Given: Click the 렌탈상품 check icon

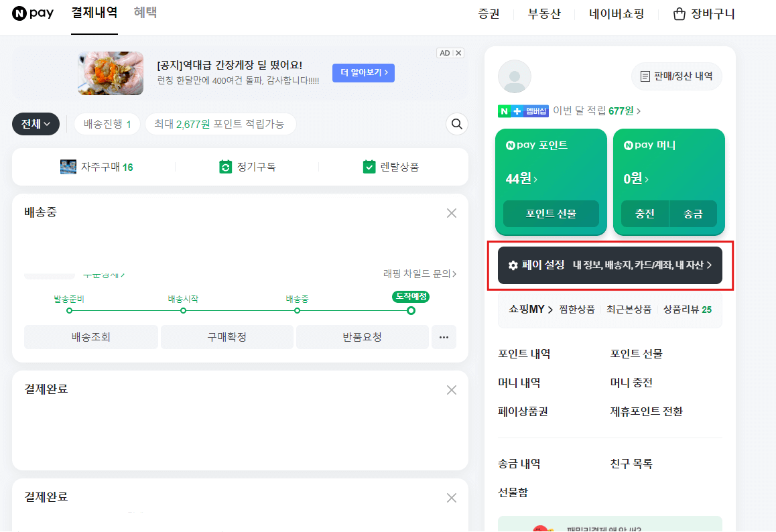Looking at the screenshot, I should [369, 167].
